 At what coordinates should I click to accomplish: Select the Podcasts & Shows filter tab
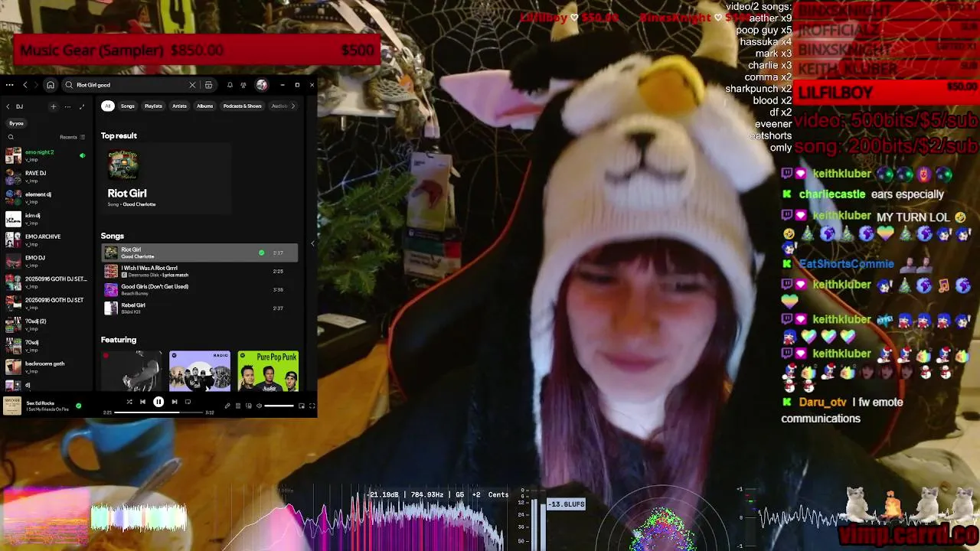pyautogui.click(x=242, y=106)
